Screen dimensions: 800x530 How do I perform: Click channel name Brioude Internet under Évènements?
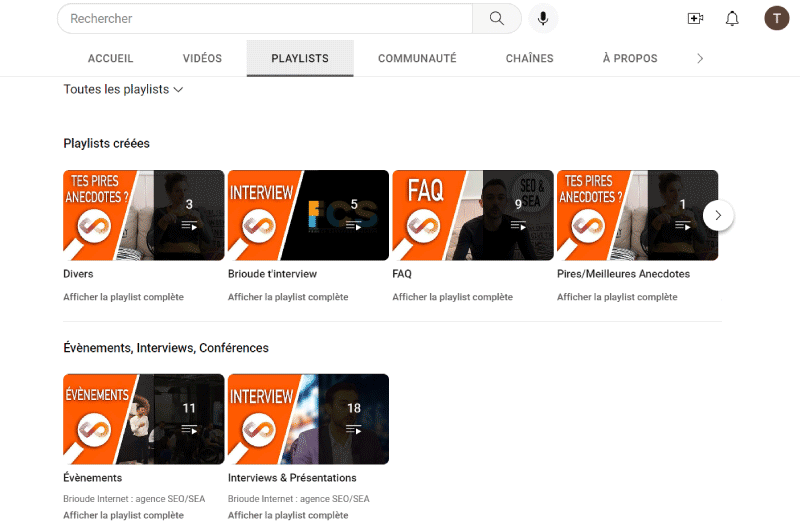pyautogui.click(x=134, y=499)
